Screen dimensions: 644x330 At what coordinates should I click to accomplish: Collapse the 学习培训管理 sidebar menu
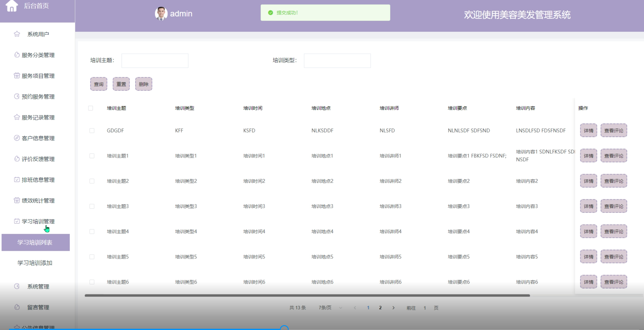38,221
